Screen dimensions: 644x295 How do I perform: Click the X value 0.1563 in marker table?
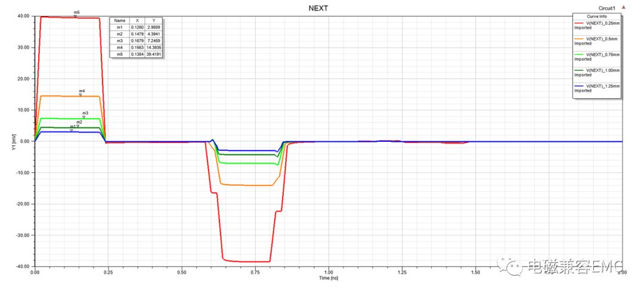(x=137, y=47)
